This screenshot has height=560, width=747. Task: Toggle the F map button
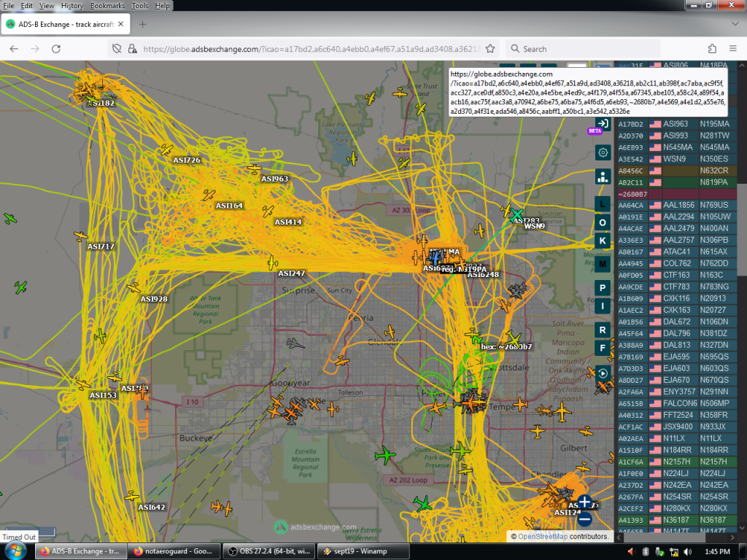(x=603, y=348)
